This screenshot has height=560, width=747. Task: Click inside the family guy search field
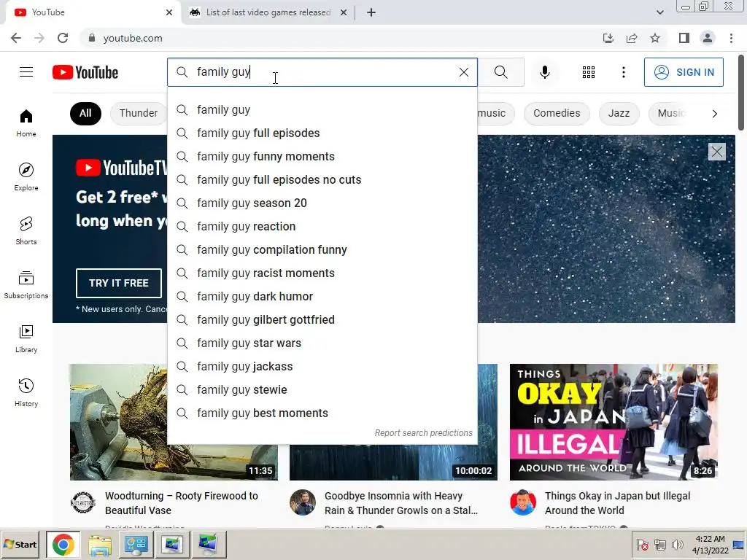point(324,72)
